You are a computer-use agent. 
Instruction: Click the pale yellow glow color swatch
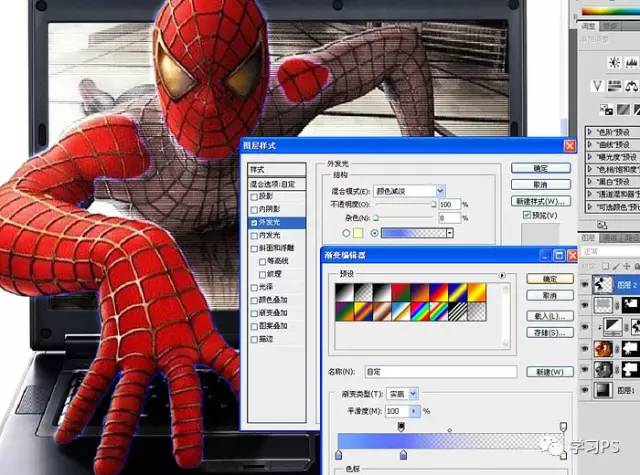coord(358,233)
